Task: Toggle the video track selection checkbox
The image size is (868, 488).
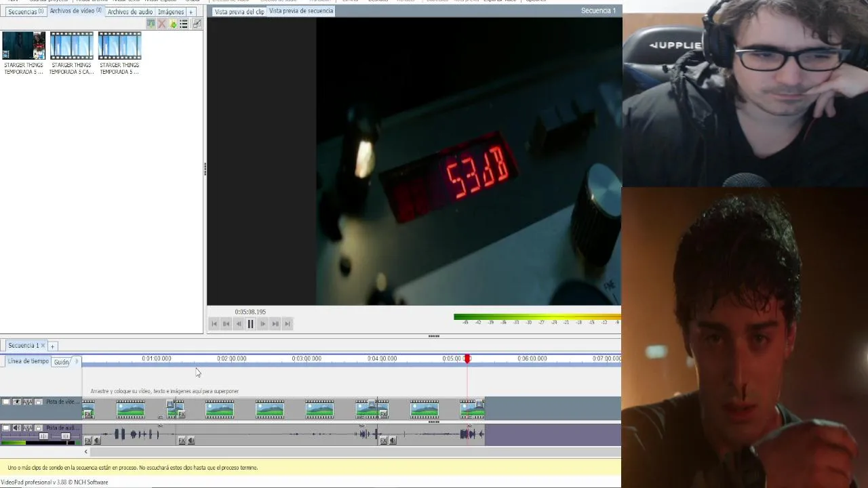Action: coord(6,402)
